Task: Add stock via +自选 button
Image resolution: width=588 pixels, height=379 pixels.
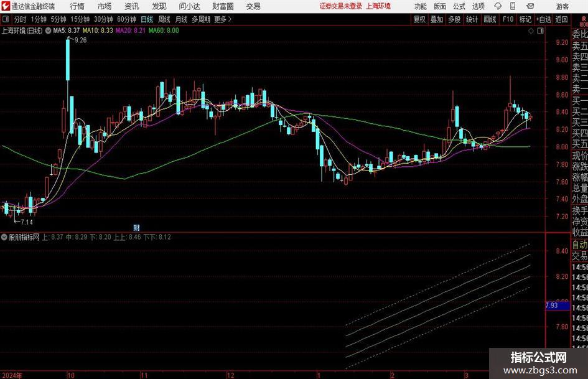Action: (544, 19)
